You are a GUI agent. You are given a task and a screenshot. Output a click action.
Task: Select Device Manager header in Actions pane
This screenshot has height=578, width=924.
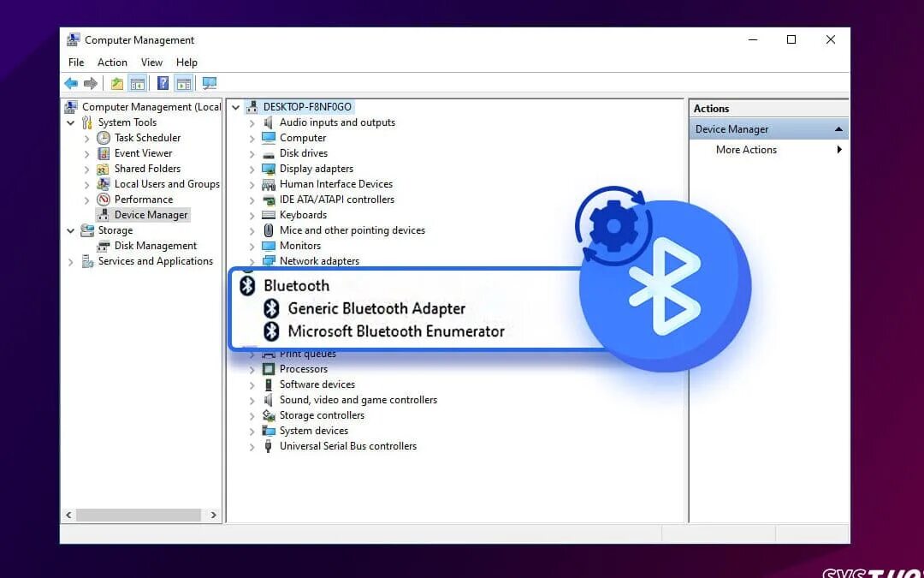pos(768,129)
